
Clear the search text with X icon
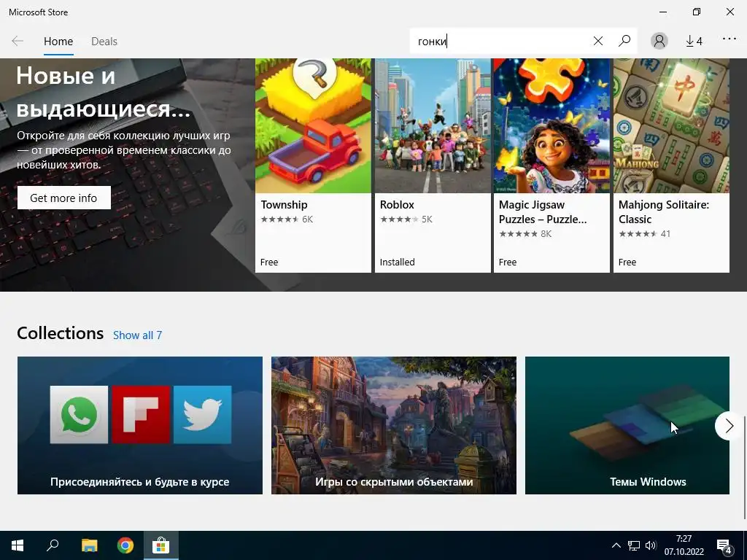(x=598, y=41)
